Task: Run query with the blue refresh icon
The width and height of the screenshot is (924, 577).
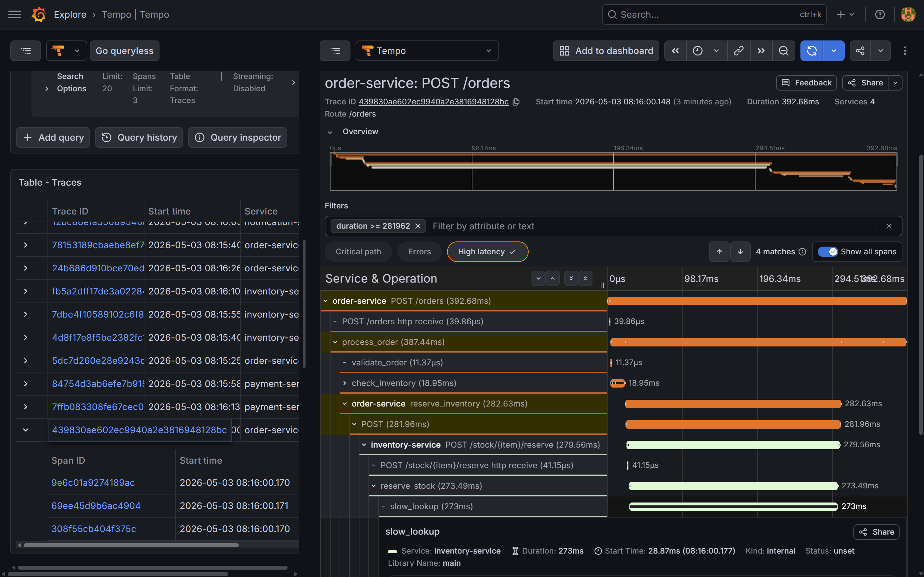Action: click(811, 51)
